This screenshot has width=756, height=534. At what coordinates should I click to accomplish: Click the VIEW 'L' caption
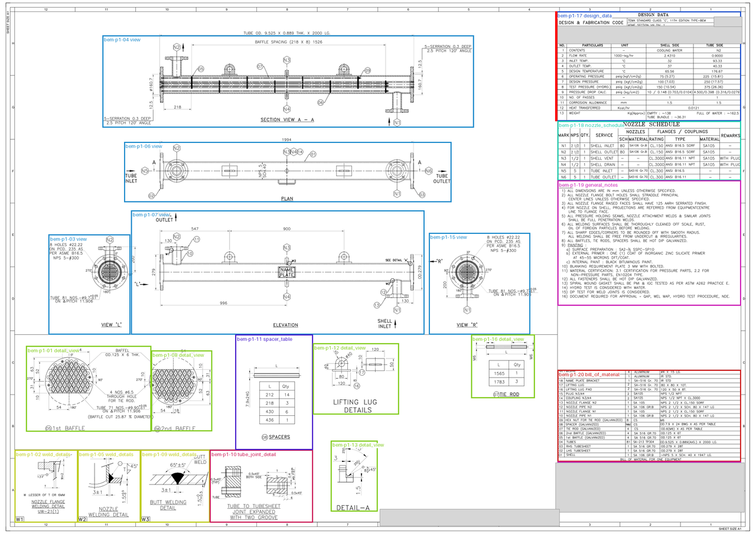click(x=111, y=325)
